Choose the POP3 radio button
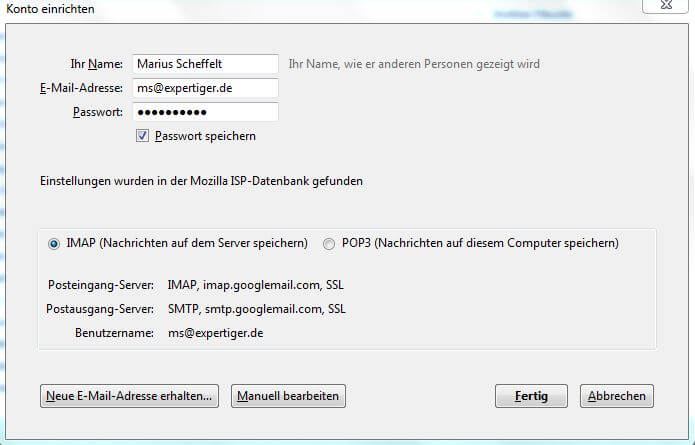Screen dimensions: 695x445 click(x=329, y=244)
